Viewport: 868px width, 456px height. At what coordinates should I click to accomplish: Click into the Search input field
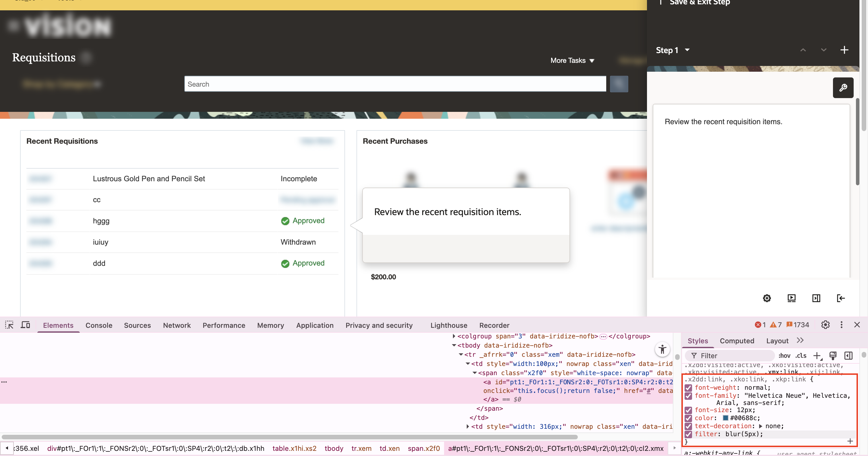coord(395,84)
